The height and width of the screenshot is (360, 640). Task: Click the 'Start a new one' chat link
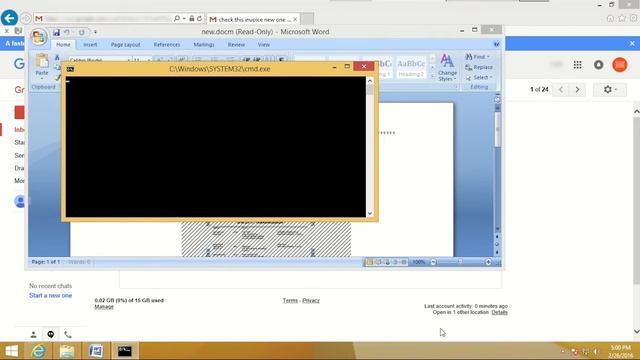pyautogui.click(x=51, y=296)
